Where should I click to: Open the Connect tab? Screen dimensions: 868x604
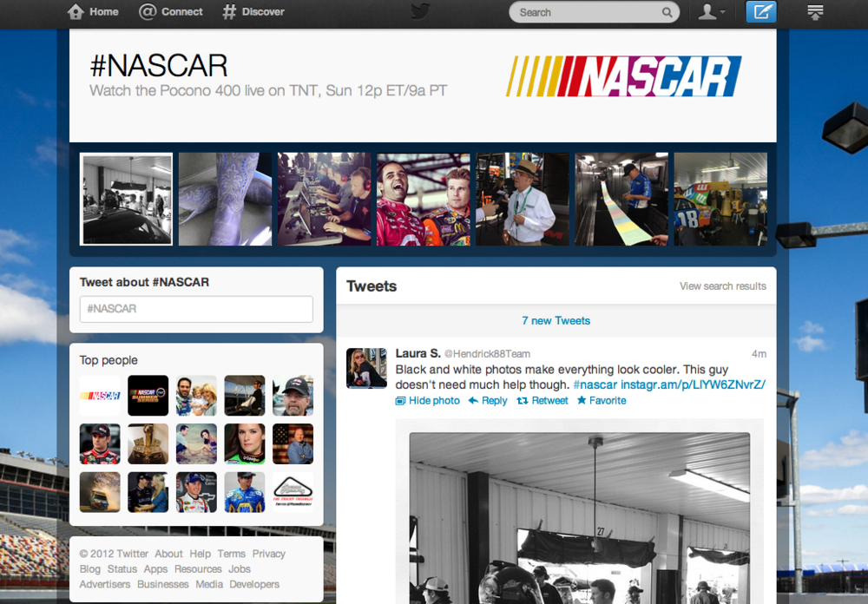(171, 11)
